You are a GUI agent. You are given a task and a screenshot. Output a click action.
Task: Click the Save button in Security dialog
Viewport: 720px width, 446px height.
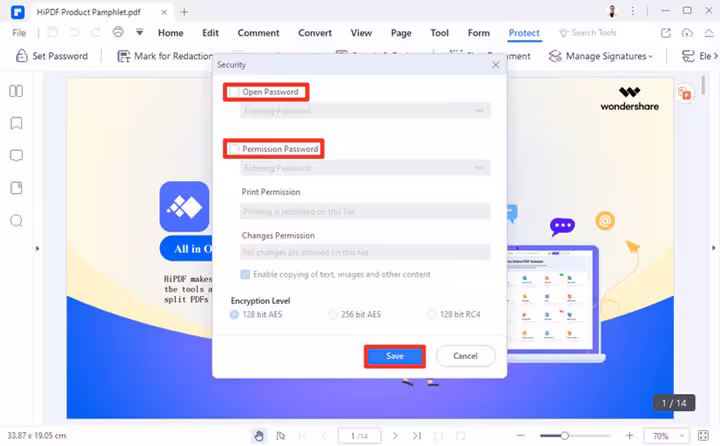tap(394, 356)
